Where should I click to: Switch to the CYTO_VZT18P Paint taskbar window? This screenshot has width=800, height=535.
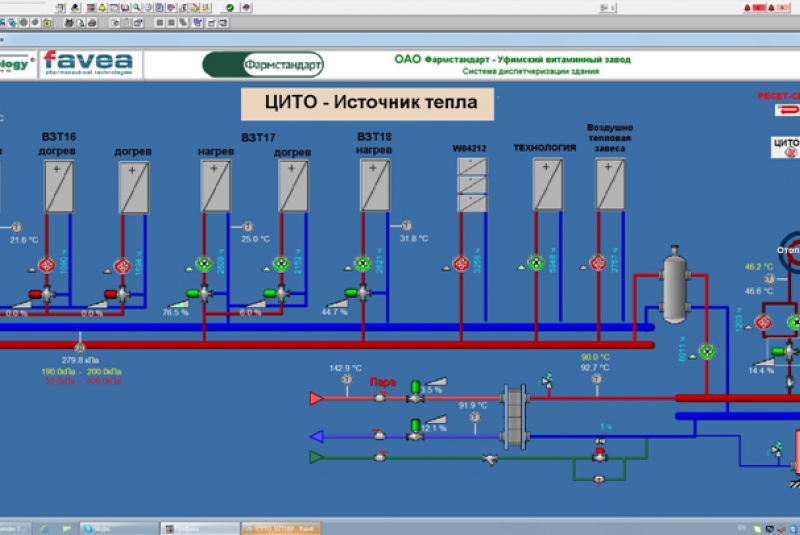(x=281, y=528)
